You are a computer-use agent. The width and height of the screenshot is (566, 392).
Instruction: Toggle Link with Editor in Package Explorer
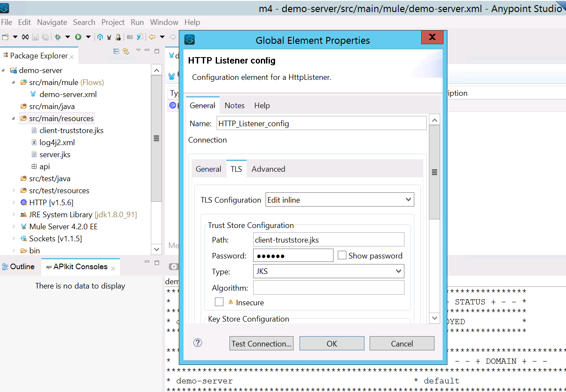pyautogui.click(x=126, y=51)
